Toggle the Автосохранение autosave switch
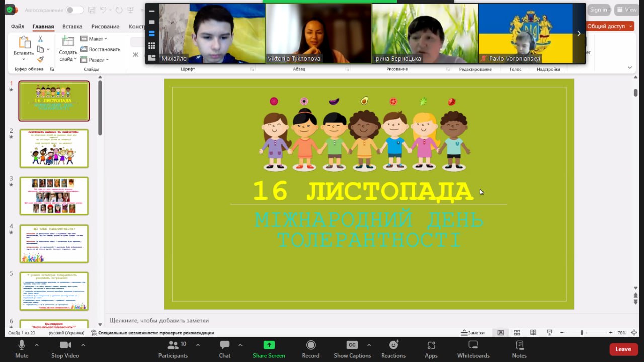Viewport: 644px width, 362px height. pyautogui.click(x=74, y=10)
